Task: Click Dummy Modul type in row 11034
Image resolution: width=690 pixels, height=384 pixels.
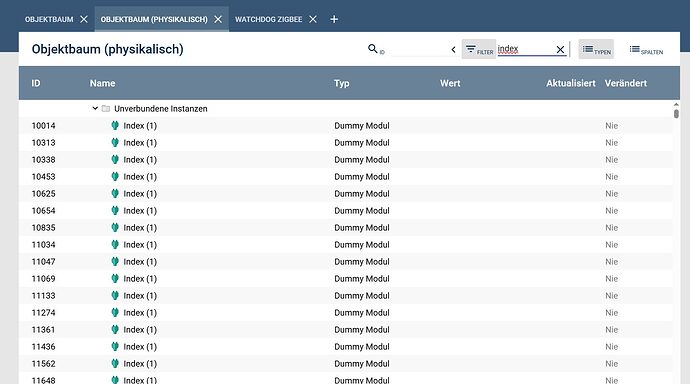Action: (362, 245)
